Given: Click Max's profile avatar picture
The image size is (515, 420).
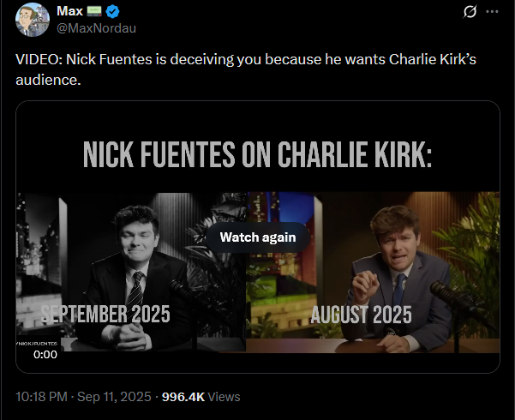Looking at the screenshot, I should pyautogui.click(x=29, y=21).
